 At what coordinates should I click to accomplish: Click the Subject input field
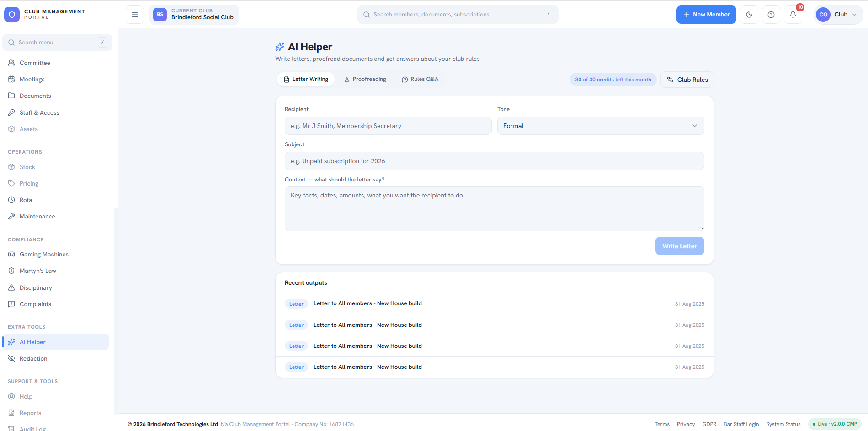tap(495, 161)
